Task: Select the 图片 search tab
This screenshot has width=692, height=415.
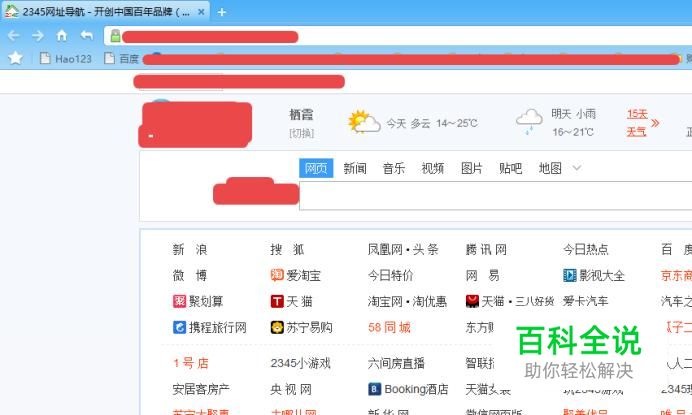Action: pyautogui.click(x=472, y=168)
